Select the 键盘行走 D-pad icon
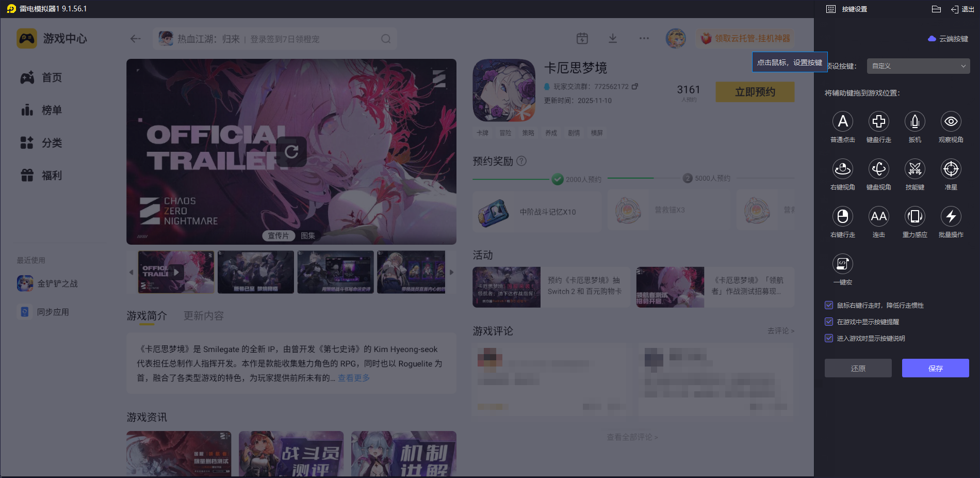The width and height of the screenshot is (980, 478). pyautogui.click(x=879, y=121)
